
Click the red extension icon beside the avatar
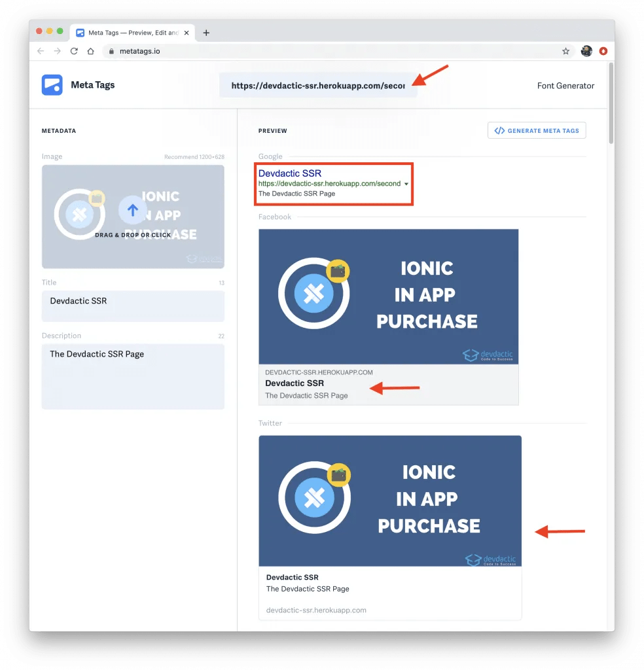pos(603,50)
